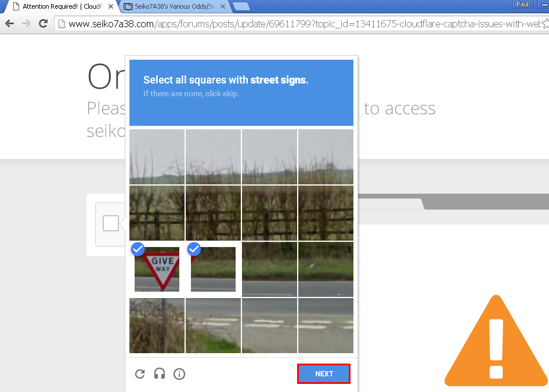Click the orange warning triangle icon
The height and width of the screenshot is (392, 549).
(x=496, y=341)
